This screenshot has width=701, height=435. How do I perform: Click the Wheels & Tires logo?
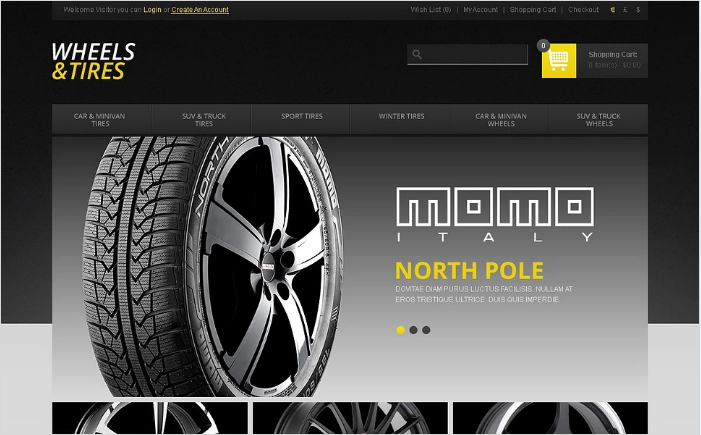[93, 61]
